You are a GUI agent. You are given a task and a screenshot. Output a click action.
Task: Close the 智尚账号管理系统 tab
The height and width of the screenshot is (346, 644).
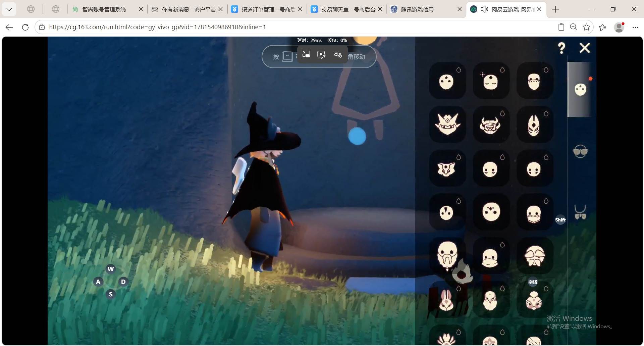pyautogui.click(x=141, y=9)
